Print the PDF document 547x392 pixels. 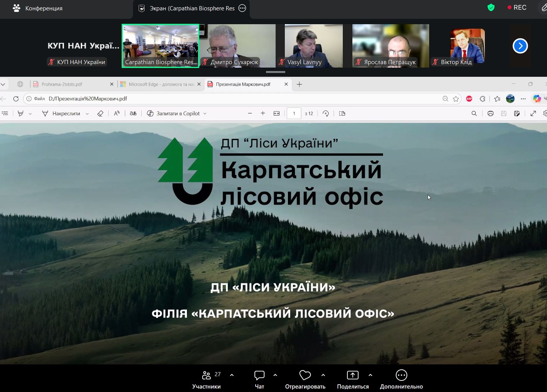490,113
